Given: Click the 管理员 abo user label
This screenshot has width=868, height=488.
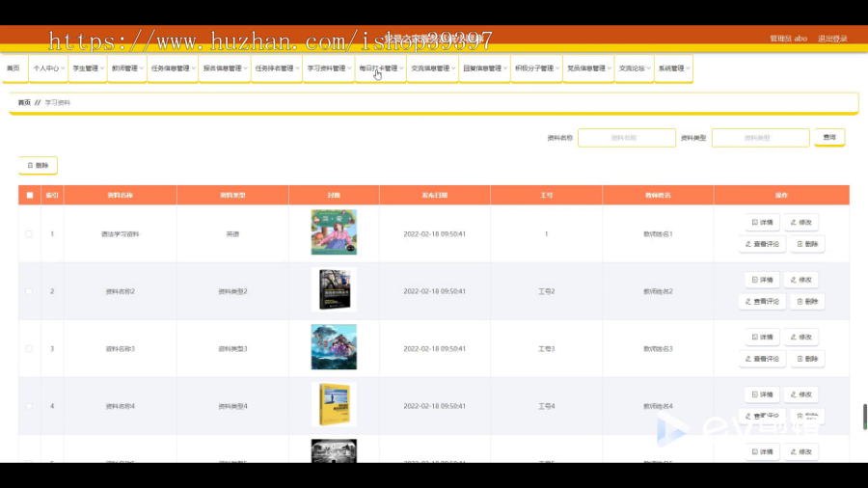Looking at the screenshot, I should click(x=788, y=39).
